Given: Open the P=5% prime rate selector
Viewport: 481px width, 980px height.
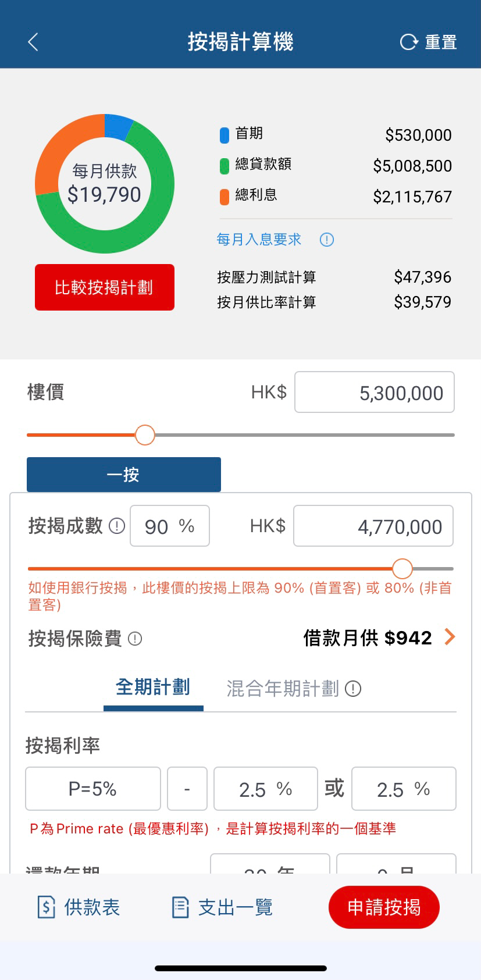Looking at the screenshot, I should [93, 789].
